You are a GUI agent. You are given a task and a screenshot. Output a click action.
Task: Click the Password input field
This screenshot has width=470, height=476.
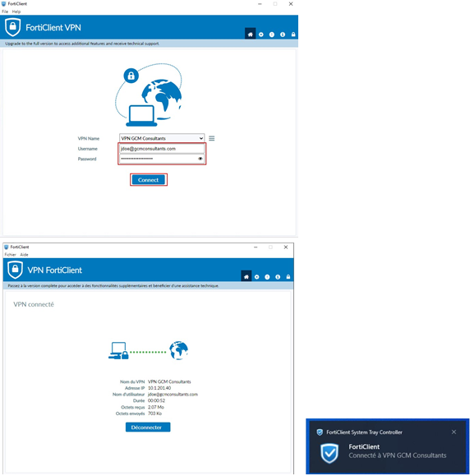[162, 159]
